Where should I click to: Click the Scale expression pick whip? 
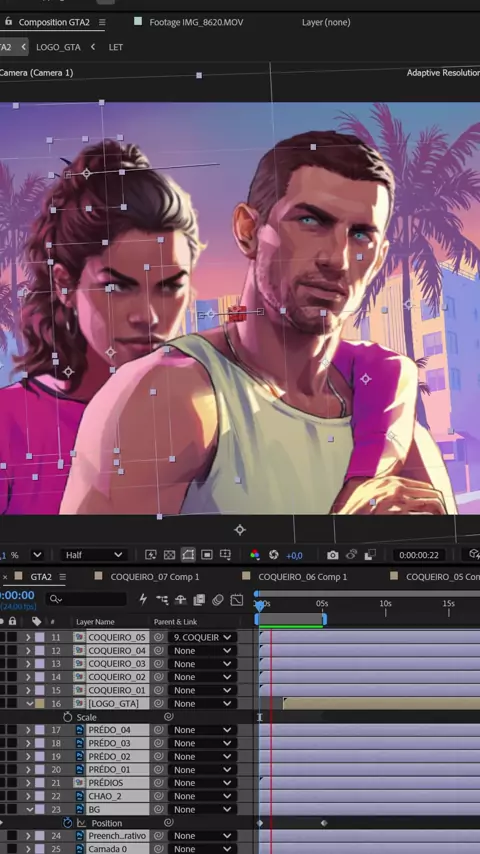pos(169,717)
